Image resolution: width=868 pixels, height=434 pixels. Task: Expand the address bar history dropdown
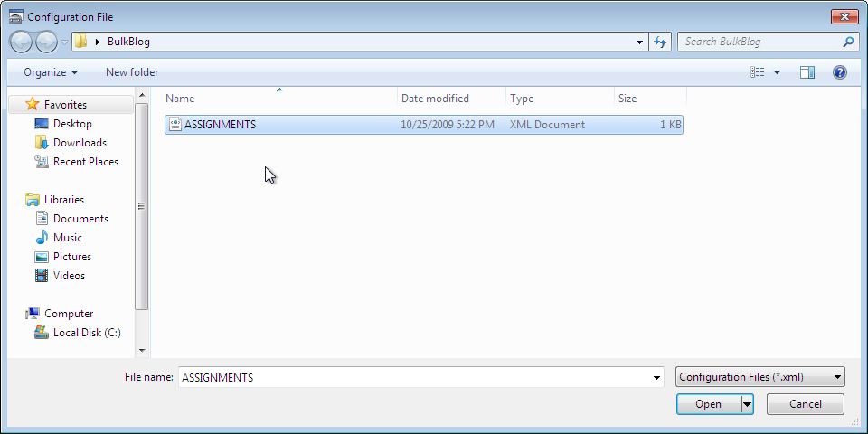(639, 42)
